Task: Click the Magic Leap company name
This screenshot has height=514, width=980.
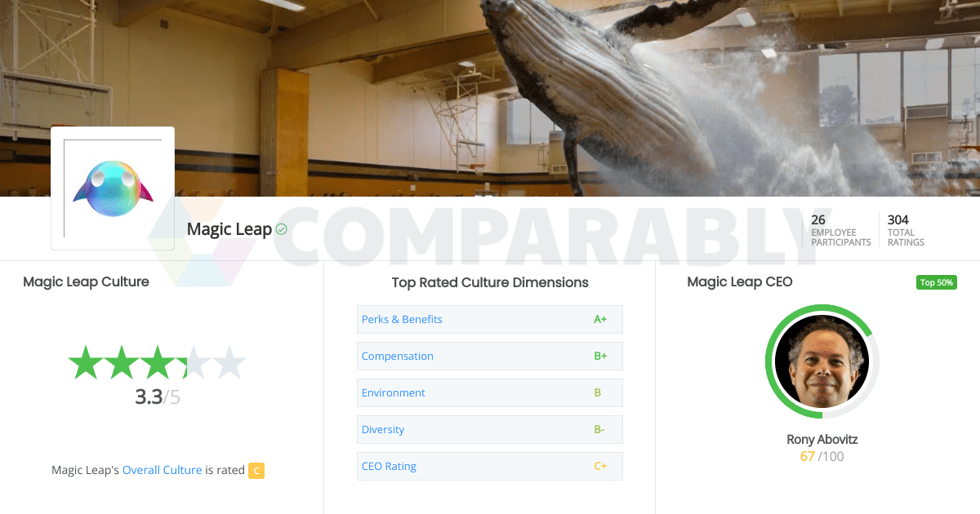Action: pyautogui.click(x=229, y=229)
